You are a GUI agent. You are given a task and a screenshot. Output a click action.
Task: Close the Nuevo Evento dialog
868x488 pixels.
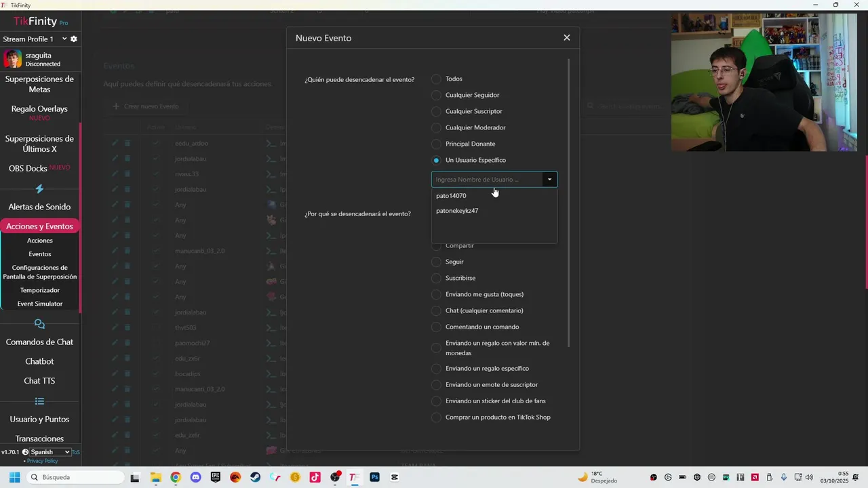(x=567, y=38)
